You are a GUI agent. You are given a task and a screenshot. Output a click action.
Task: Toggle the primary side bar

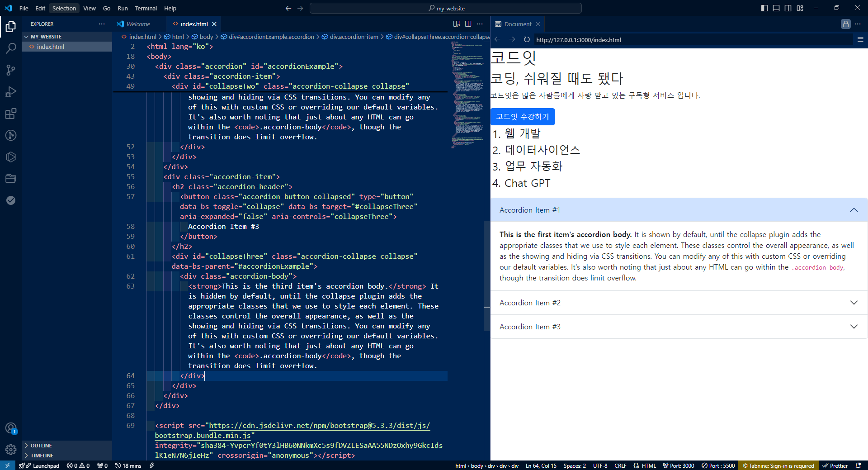[764, 8]
